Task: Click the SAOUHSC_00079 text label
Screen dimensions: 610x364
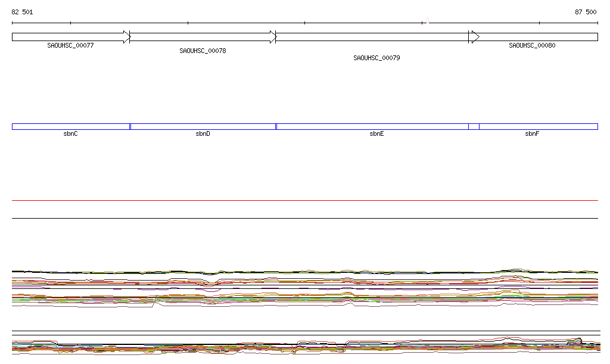Action: (376, 58)
